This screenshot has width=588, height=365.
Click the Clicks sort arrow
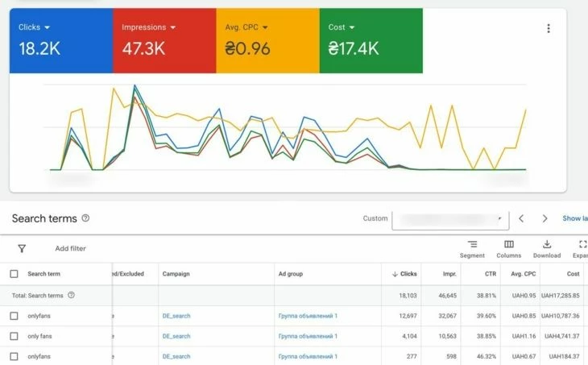(x=395, y=274)
